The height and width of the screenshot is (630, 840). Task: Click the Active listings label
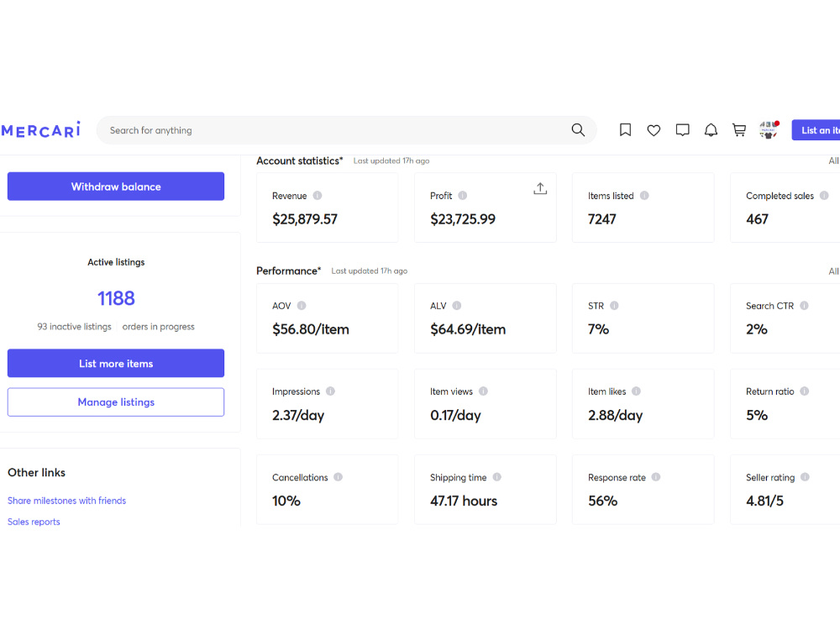point(116,262)
